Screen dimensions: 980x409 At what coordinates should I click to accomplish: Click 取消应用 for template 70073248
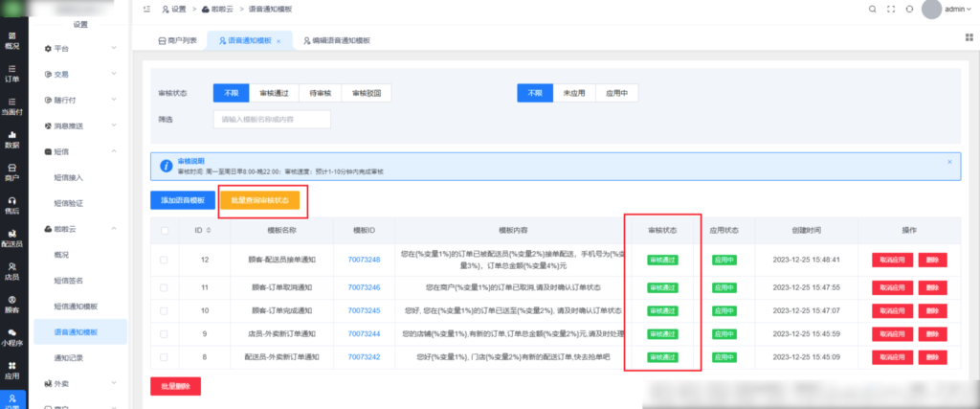(x=893, y=261)
